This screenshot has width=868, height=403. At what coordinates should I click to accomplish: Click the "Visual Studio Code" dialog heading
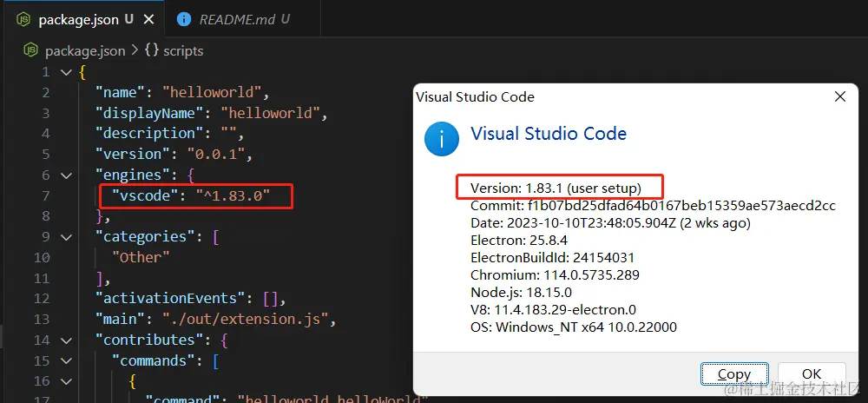548,134
